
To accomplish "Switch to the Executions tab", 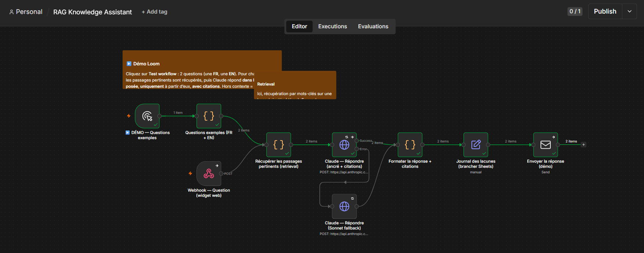I will coord(333,26).
